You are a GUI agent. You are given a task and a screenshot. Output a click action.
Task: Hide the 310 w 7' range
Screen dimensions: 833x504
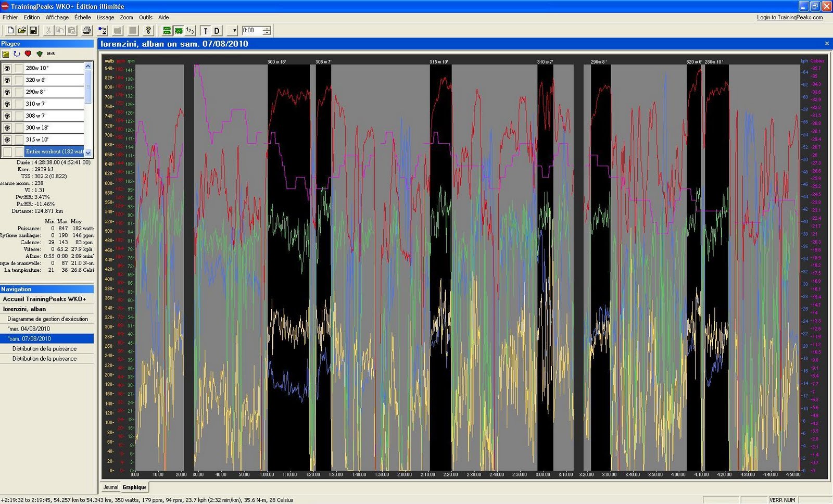pos(7,104)
